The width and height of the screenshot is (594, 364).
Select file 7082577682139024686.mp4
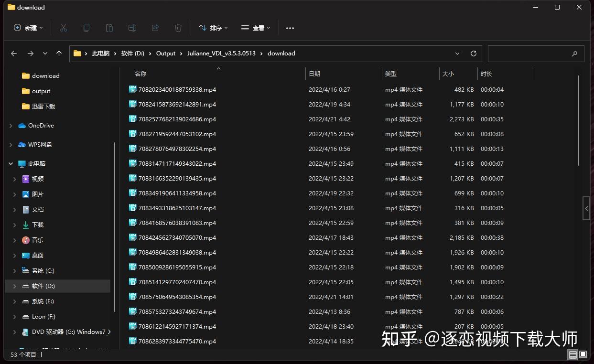click(177, 119)
